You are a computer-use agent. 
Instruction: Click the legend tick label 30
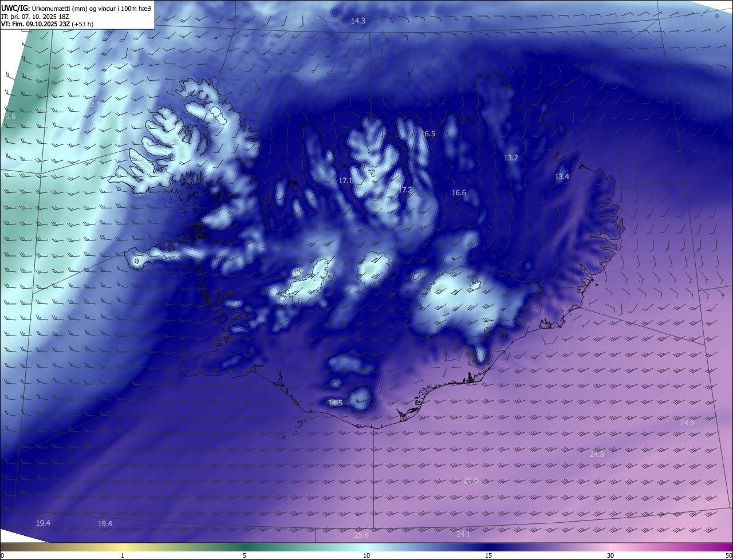[610, 555]
